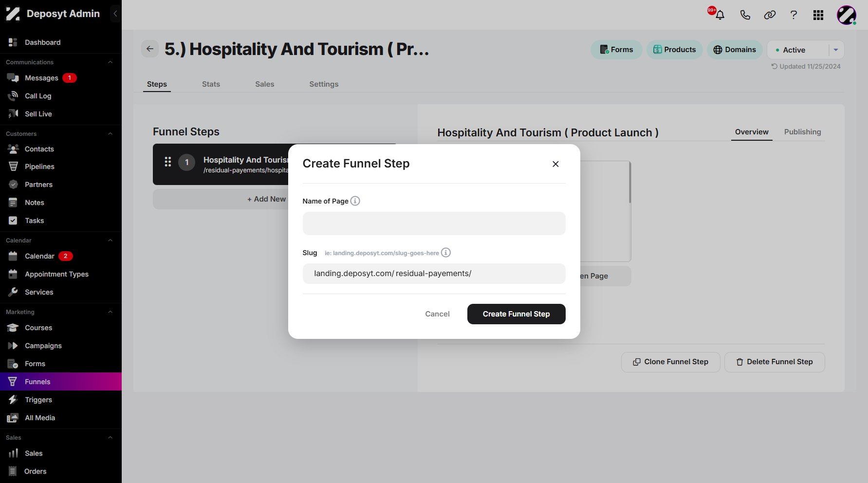Click the Slug info icon
This screenshot has height=483, width=868.
[446, 253]
